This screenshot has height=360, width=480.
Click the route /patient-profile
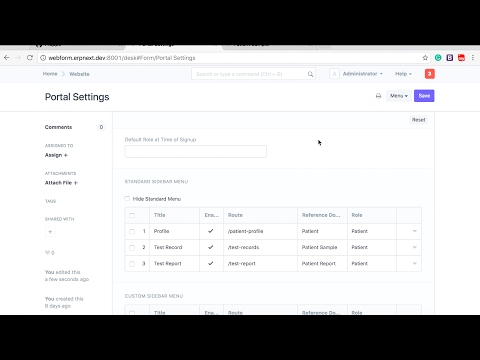(246, 231)
